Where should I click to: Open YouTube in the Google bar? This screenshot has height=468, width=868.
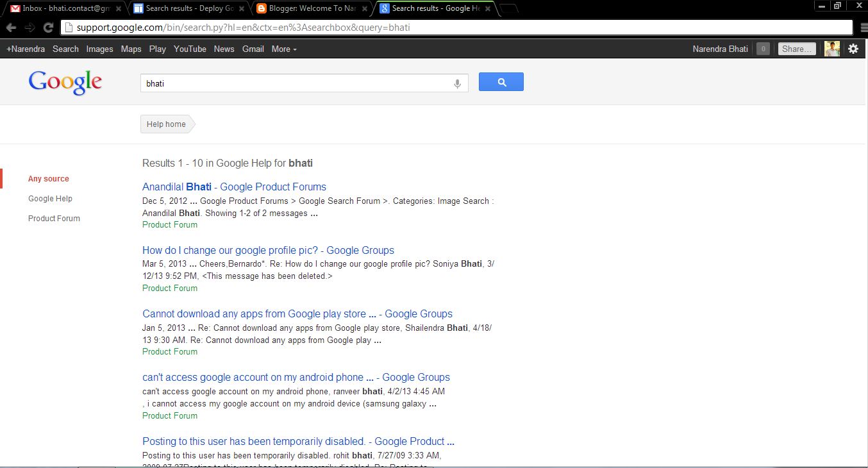click(190, 49)
